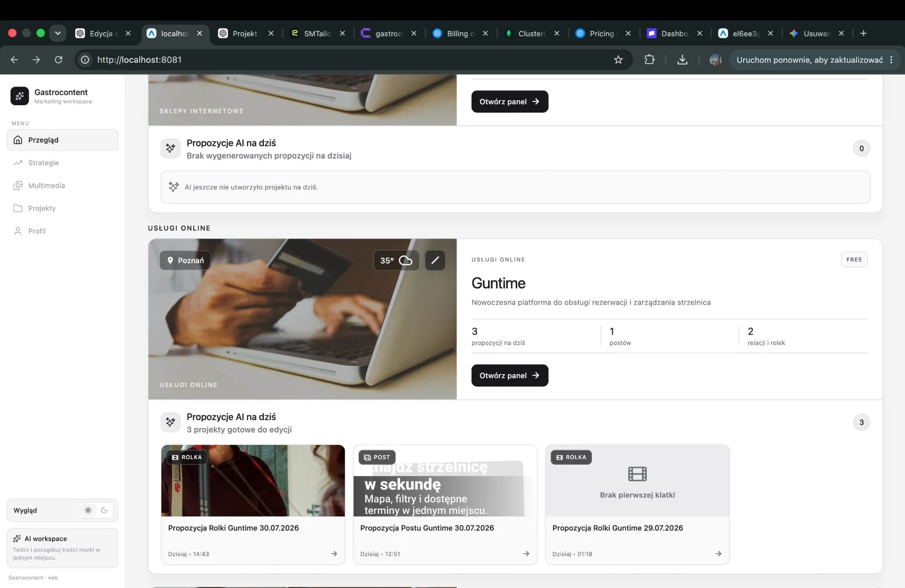This screenshot has height=588, width=905.
Task: Click the '1 postów' stat
Action: [x=620, y=336]
